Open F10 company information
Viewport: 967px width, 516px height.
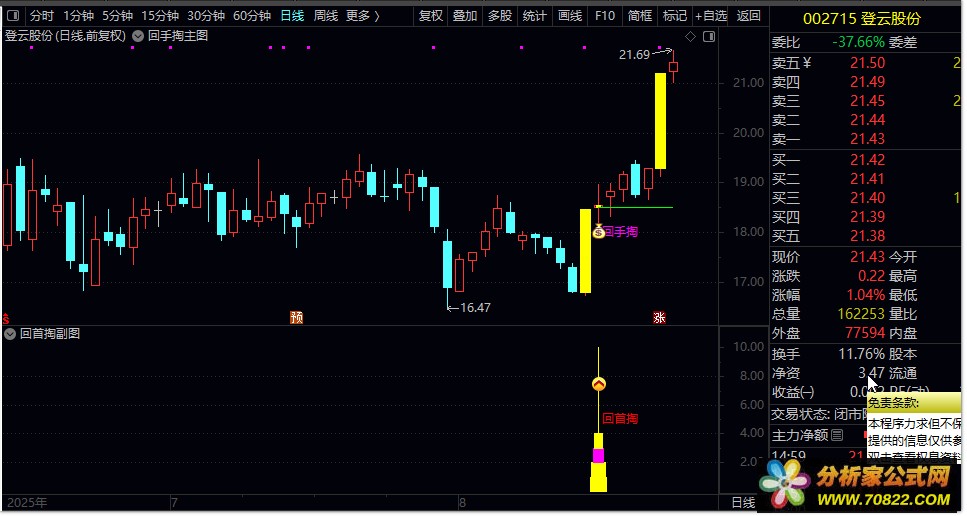pyautogui.click(x=605, y=15)
